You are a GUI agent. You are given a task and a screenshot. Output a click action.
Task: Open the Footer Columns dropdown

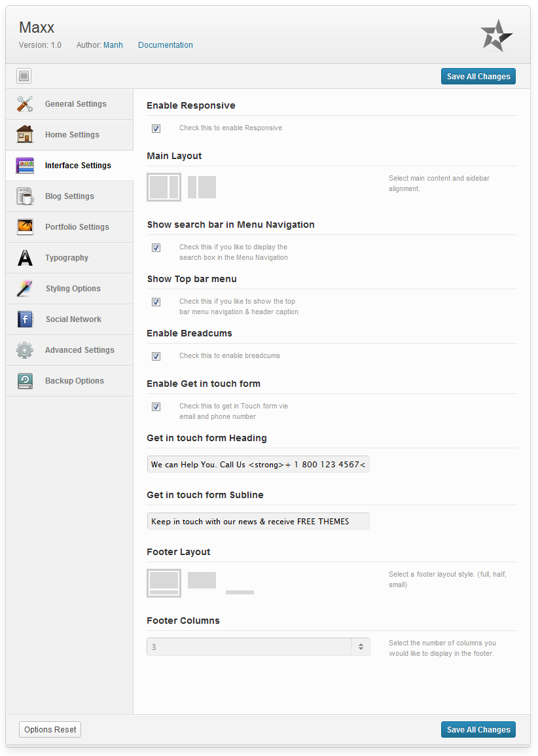259,647
